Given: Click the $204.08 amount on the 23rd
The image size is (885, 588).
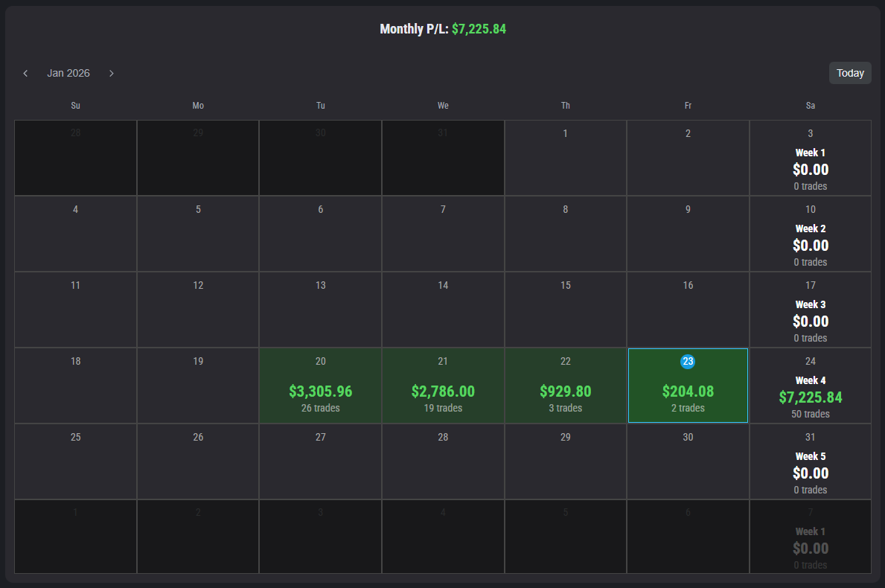Looking at the screenshot, I should (688, 392).
